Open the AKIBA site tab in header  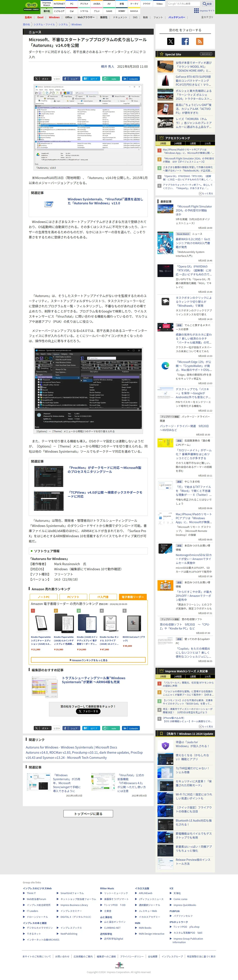pyautogui.click(x=97, y=4)
